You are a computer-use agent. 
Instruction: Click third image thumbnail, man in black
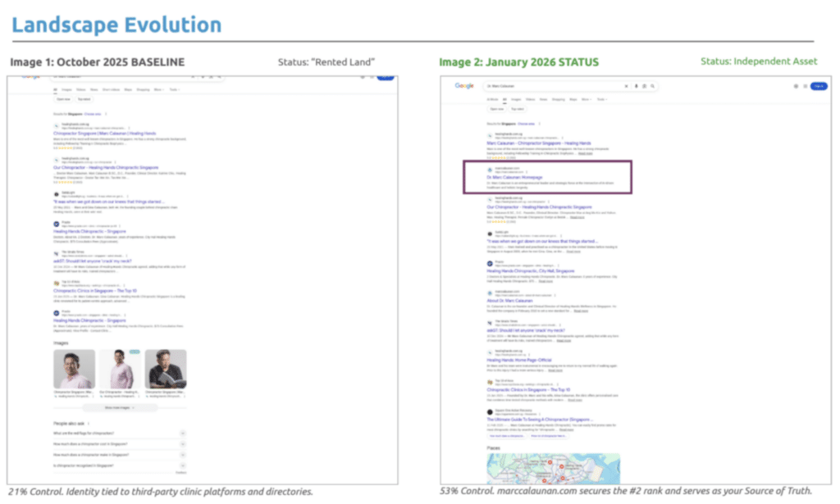(166, 369)
